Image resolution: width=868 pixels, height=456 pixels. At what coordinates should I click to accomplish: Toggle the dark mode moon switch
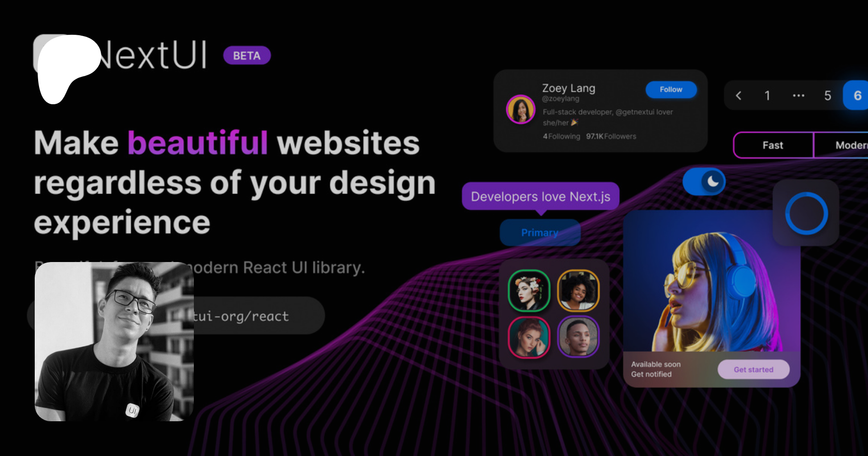(x=704, y=181)
